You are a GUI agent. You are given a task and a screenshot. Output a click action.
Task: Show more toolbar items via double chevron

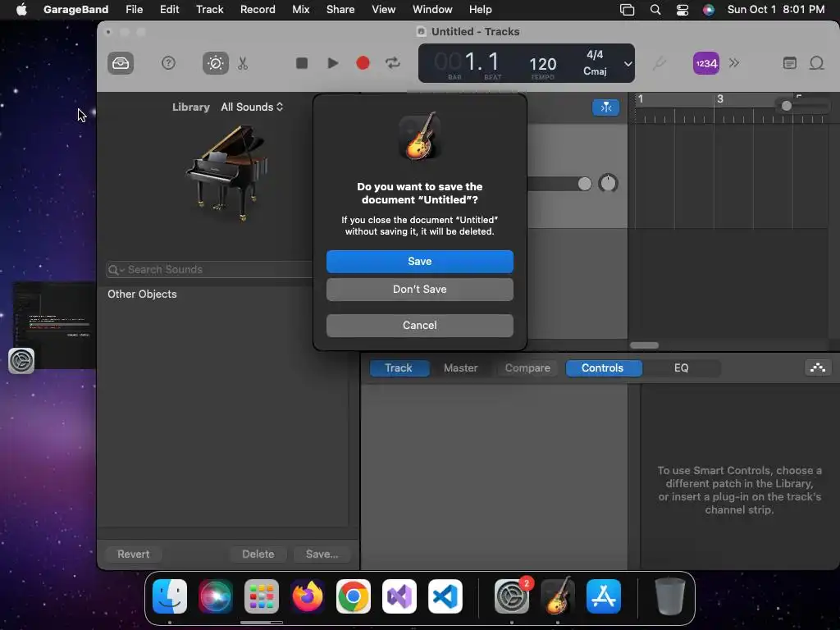click(x=734, y=63)
